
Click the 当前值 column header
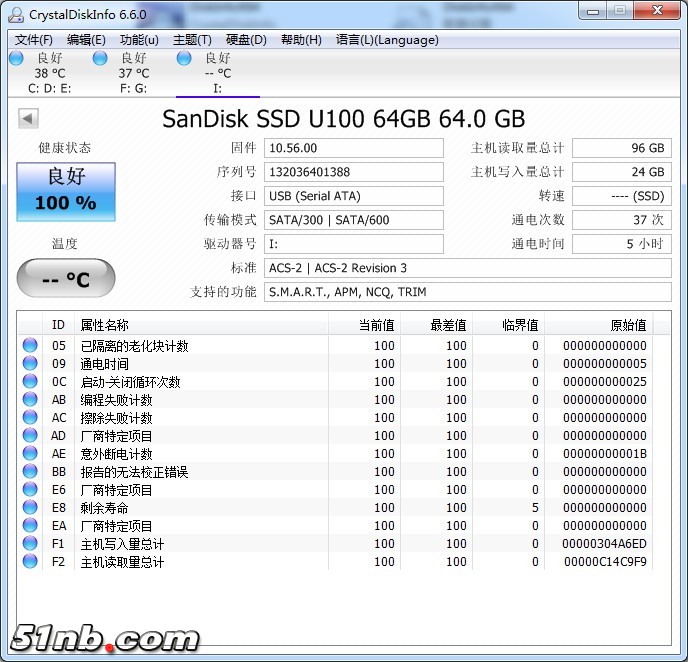(364, 325)
